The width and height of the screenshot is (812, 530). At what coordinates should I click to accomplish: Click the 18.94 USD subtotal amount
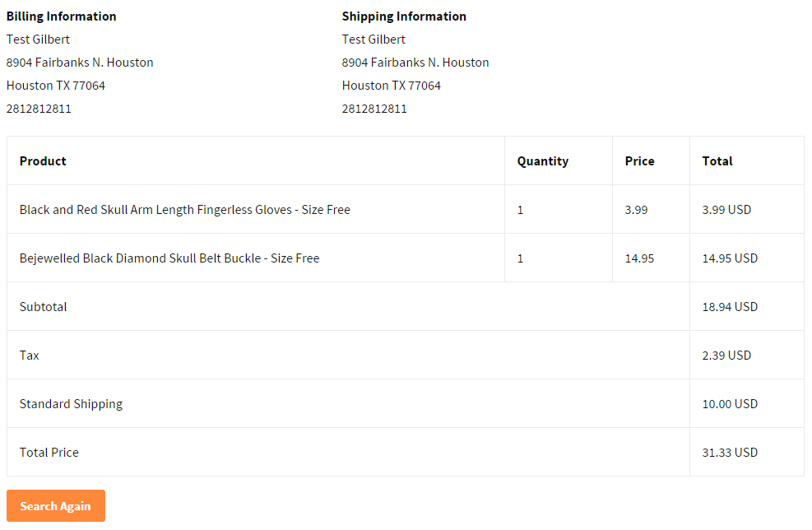coord(730,307)
